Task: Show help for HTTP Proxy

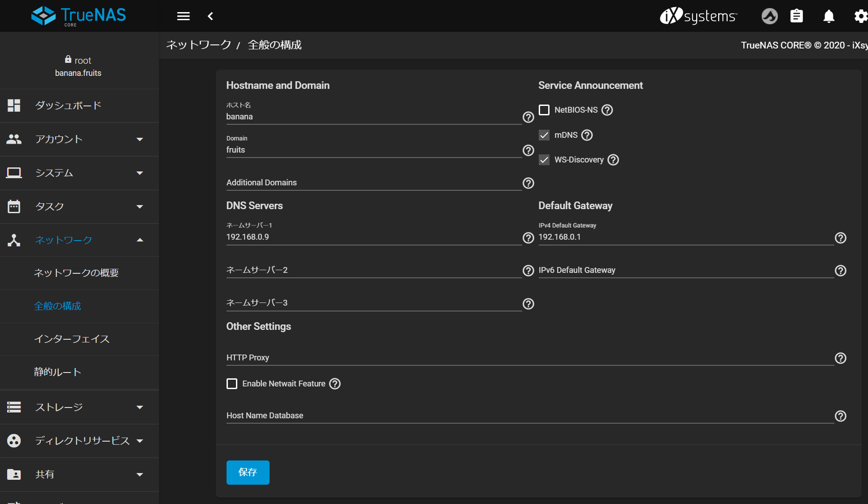Action: click(x=841, y=358)
